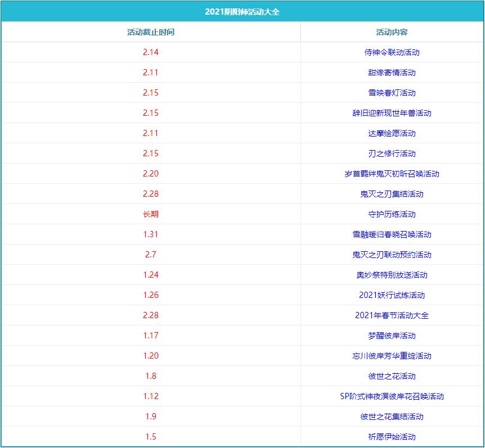
Task: Select the 1.24 deadline cell
Action: [151, 275]
